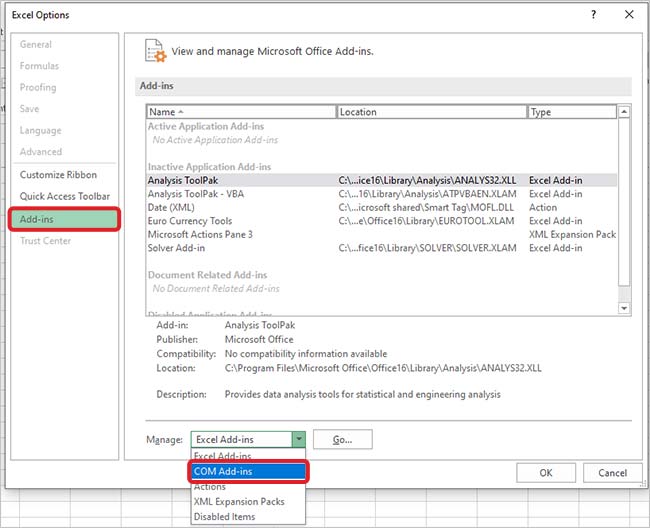
Task: Click the Go... button
Action: pyautogui.click(x=343, y=439)
